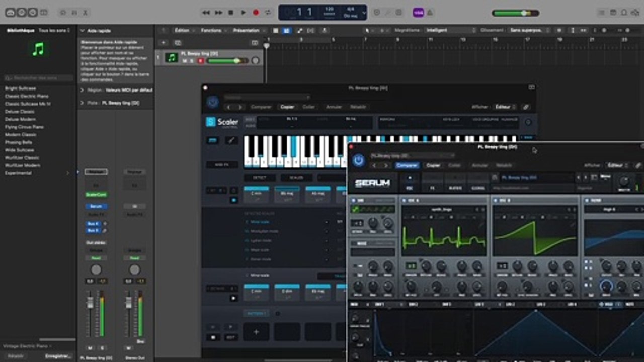Toggle record enable on the track header
This screenshot has height=362, width=644.
pos(200,61)
